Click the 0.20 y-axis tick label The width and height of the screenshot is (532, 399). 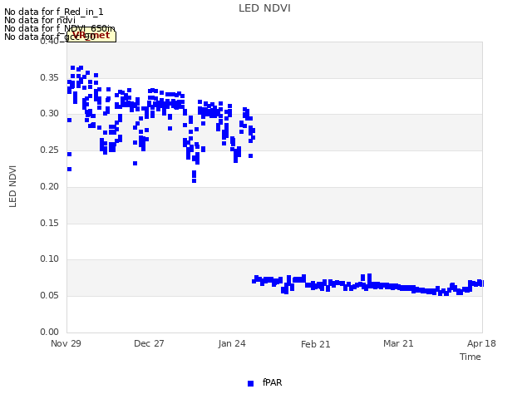pos(49,186)
